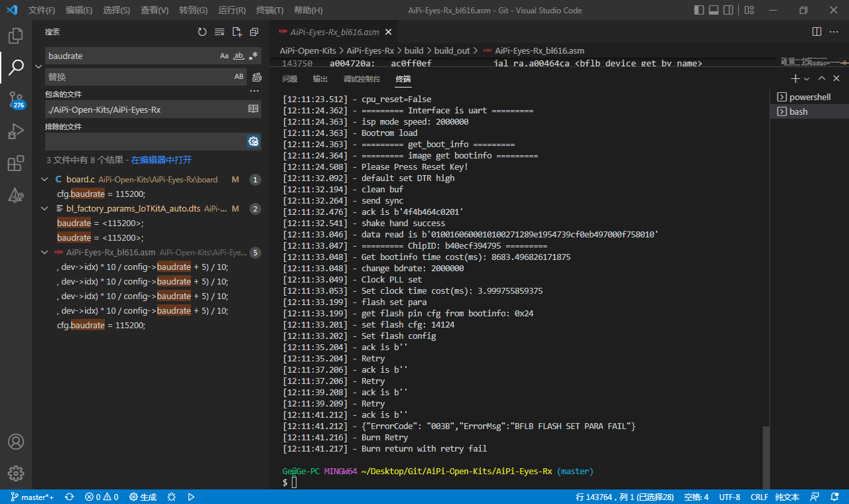Split the editor to the right
The height and width of the screenshot is (504, 849).
pos(816,32)
